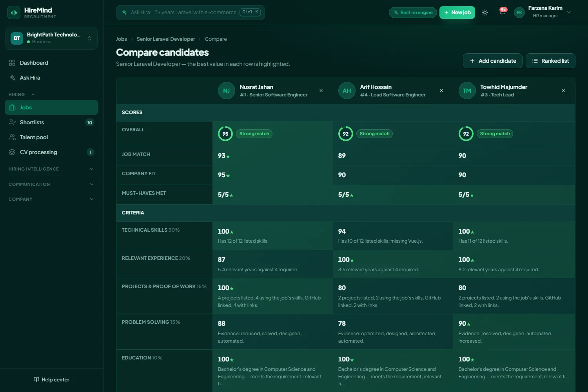Click the HireMind logo icon
The width and height of the screenshot is (588, 392).
click(14, 13)
